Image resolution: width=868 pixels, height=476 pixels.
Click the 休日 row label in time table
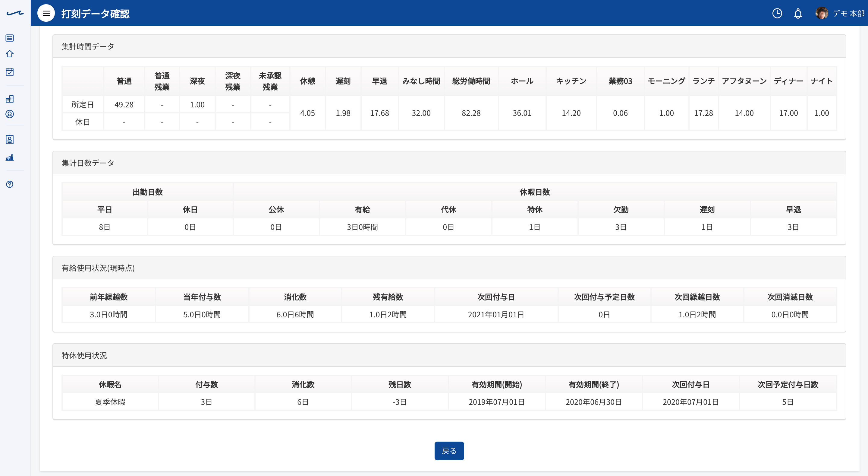click(83, 122)
